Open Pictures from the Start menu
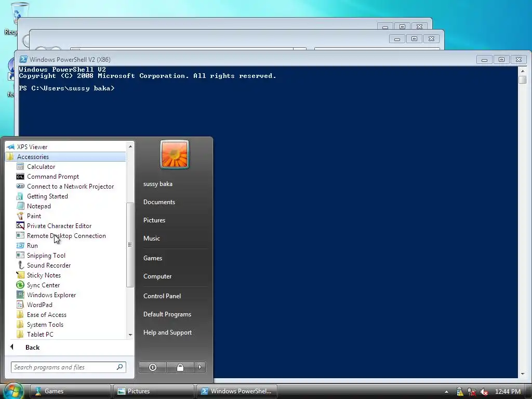 click(154, 220)
